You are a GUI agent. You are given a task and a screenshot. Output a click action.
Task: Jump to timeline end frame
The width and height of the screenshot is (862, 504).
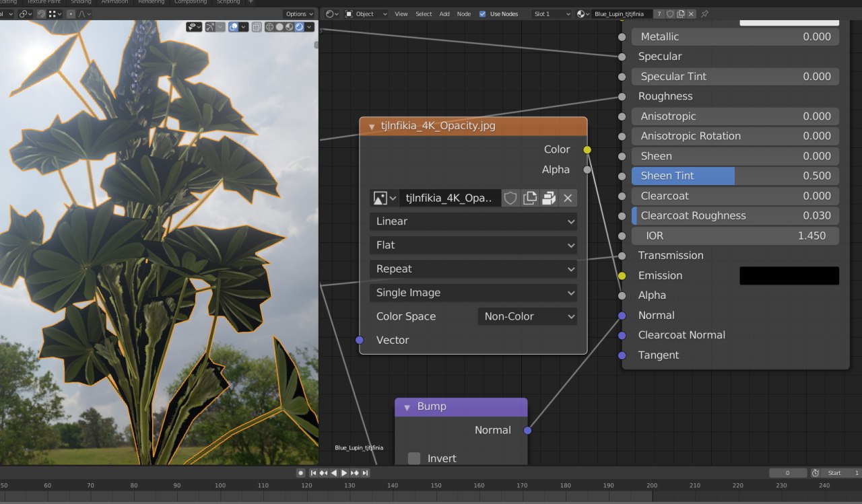tap(365, 473)
